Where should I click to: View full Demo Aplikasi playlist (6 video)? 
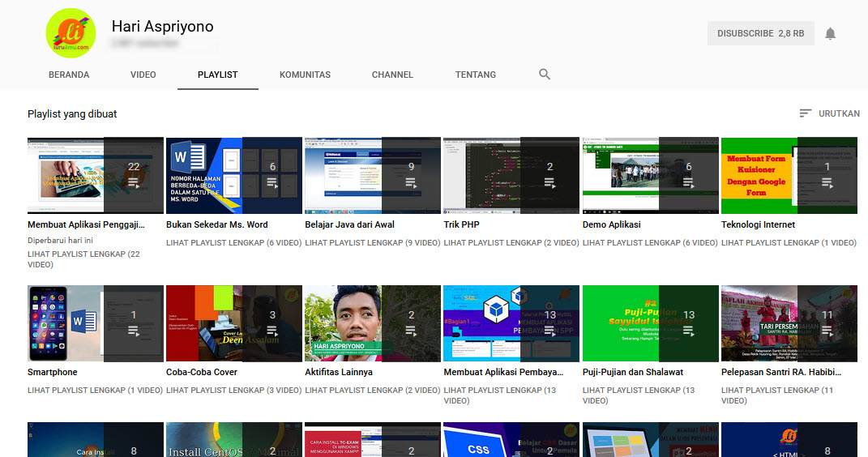click(x=650, y=242)
